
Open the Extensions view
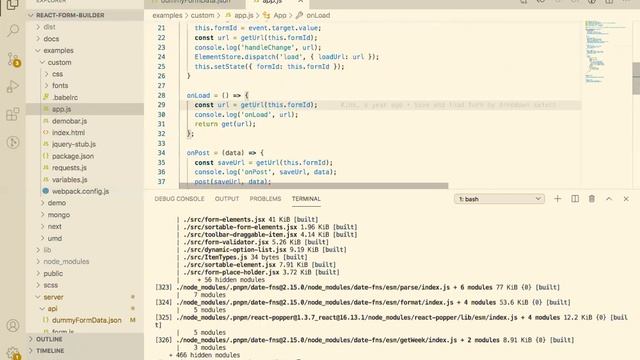point(13,114)
